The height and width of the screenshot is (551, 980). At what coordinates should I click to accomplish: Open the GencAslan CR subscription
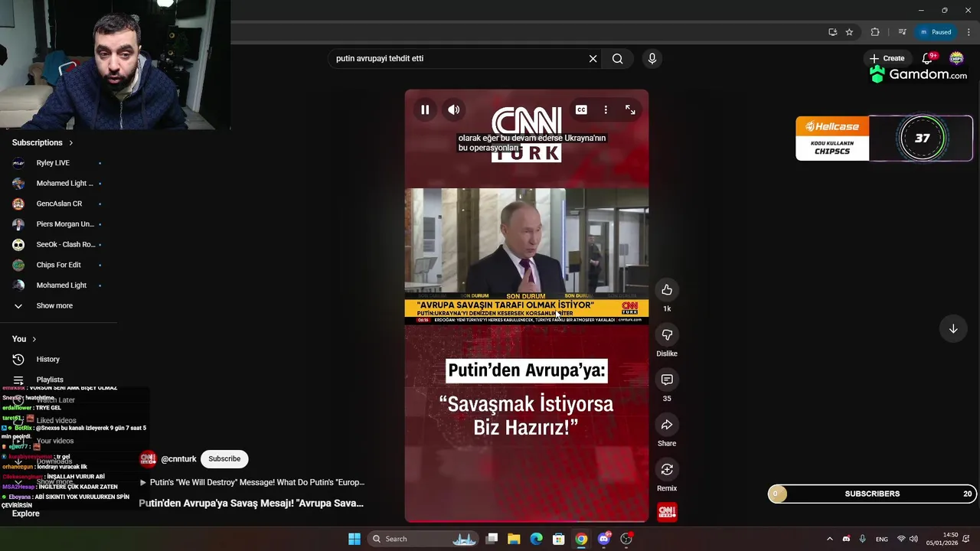pos(58,204)
